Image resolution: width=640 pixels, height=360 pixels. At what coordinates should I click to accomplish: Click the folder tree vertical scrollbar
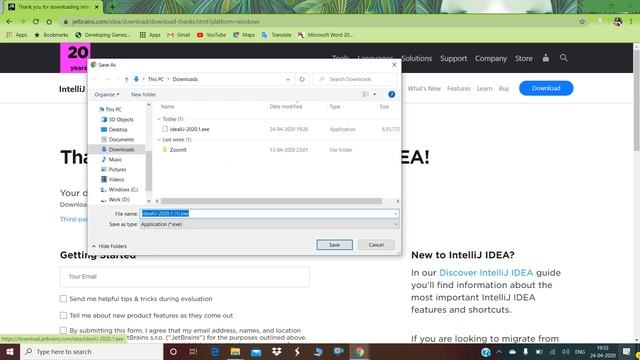point(149,171)
